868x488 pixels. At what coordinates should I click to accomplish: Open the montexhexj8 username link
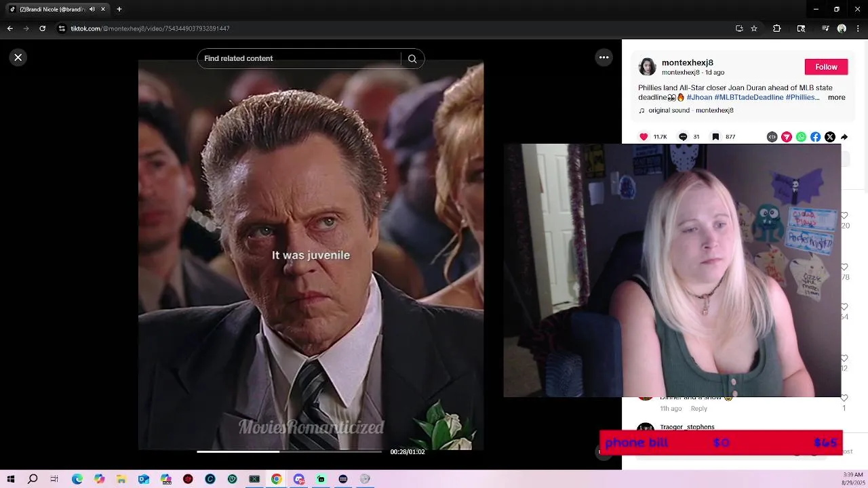(688, 62)
